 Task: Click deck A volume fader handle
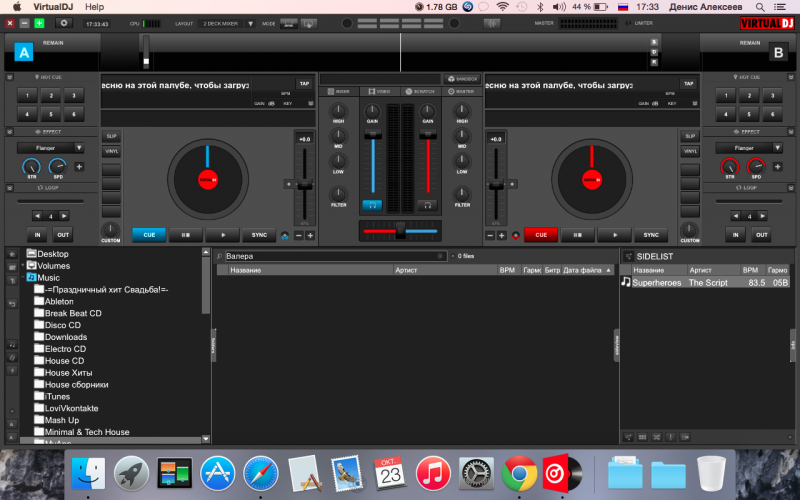point(373,134)
